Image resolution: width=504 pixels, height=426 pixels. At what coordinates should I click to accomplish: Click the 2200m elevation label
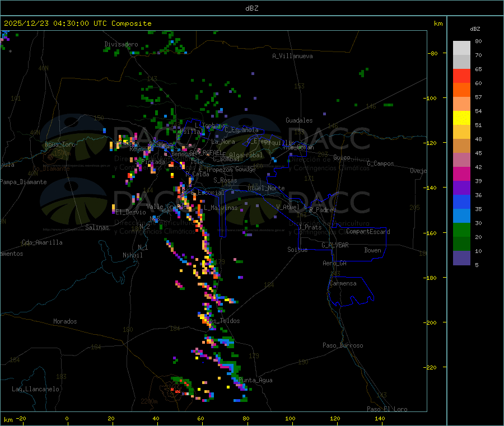[149, 401]
